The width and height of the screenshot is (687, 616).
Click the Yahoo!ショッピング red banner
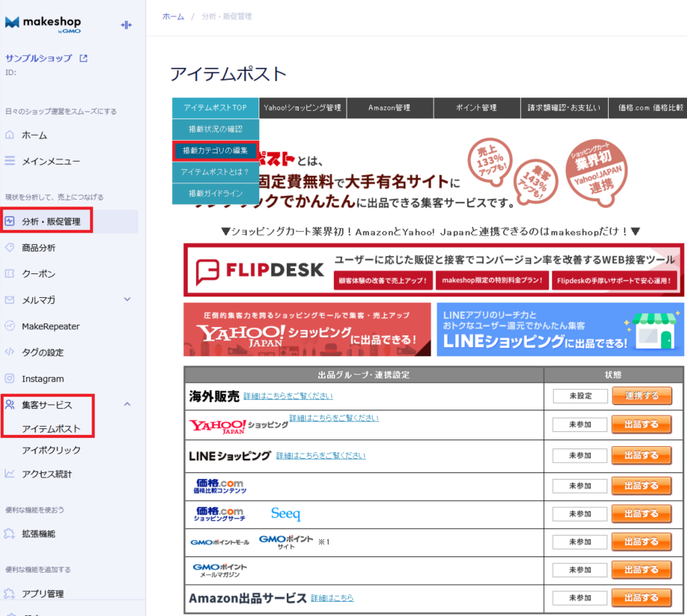tap(307, 329)
